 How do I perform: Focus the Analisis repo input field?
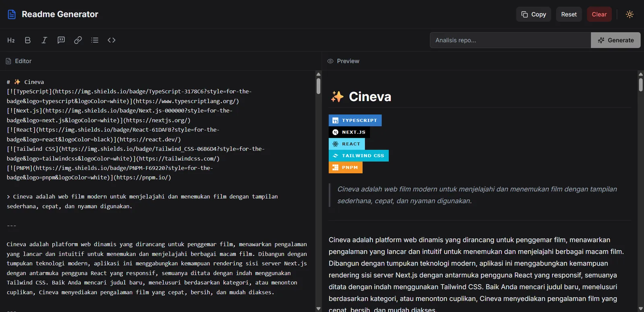510,40
